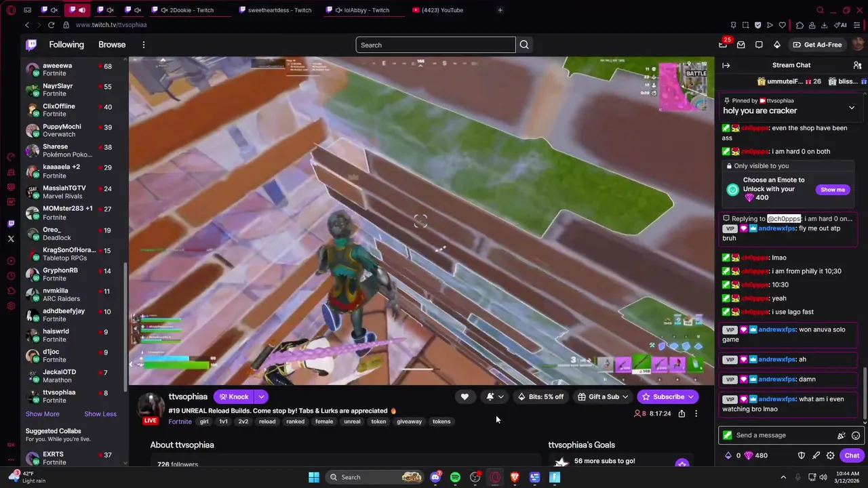Open stream more-options vertical dots

click(x=696, y=413)
